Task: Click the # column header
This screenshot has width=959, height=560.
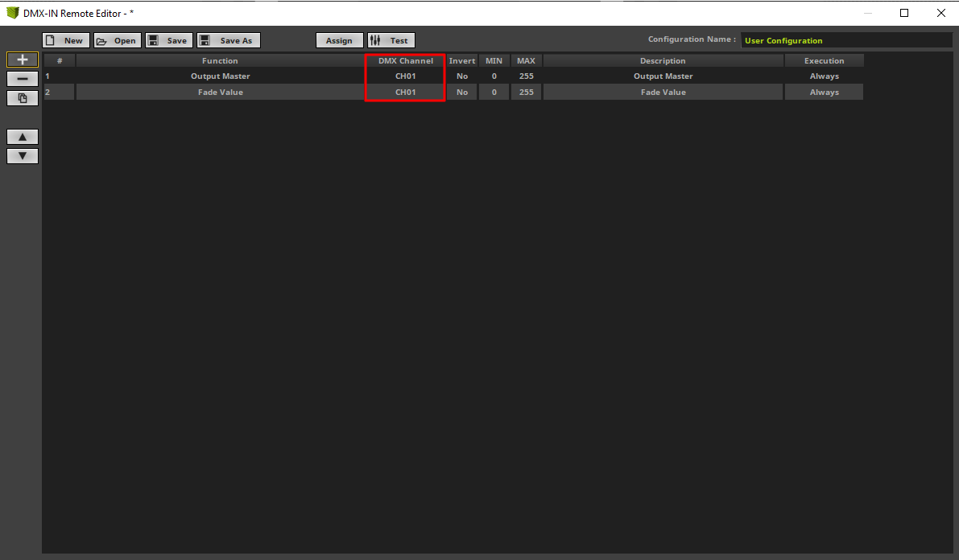Action: [60, 60]
